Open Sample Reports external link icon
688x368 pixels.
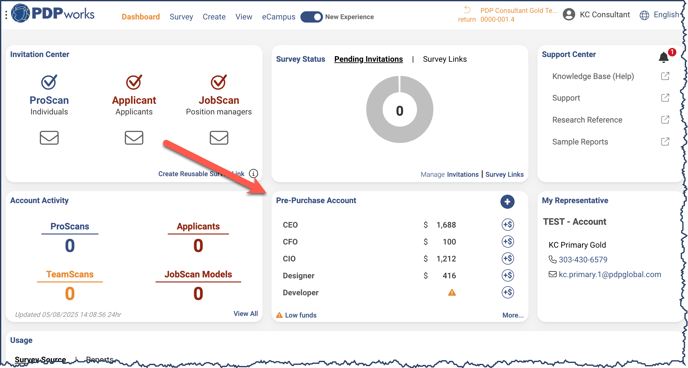tap(665, 142)
